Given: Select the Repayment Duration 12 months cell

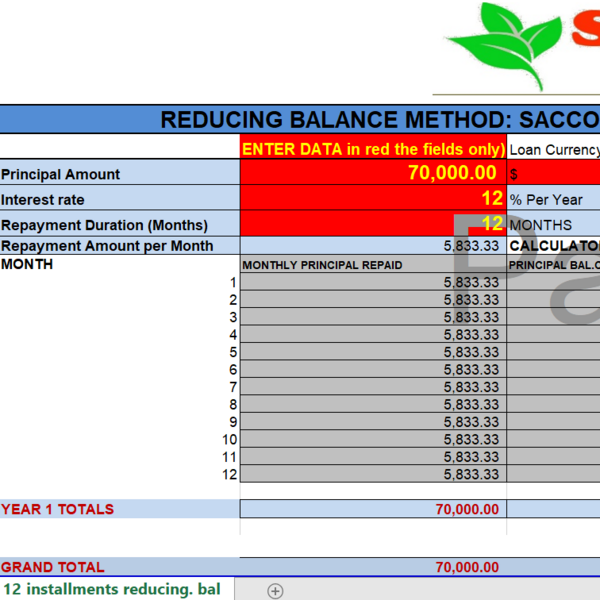Looking at the screenshot, I should click(373, 223).
